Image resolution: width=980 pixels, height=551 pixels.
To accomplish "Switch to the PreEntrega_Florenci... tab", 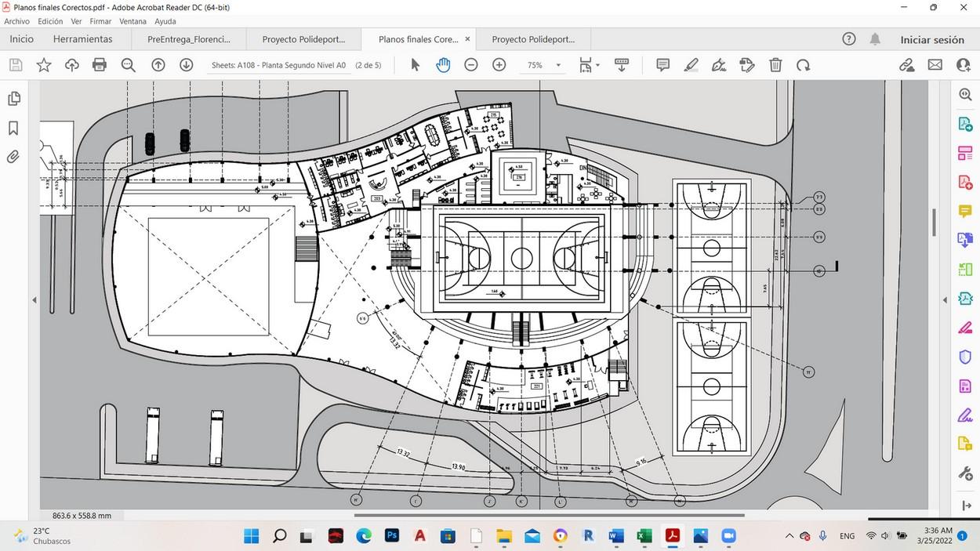I will click(x=189, y=39).
